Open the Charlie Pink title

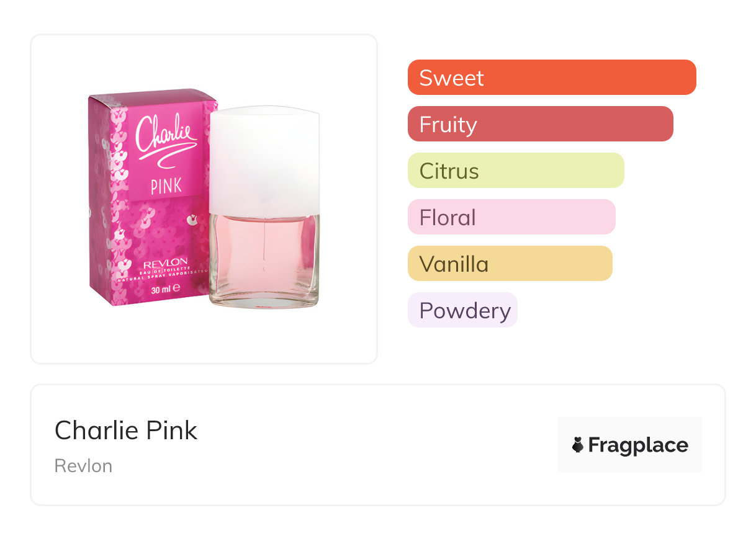[126, 431]
